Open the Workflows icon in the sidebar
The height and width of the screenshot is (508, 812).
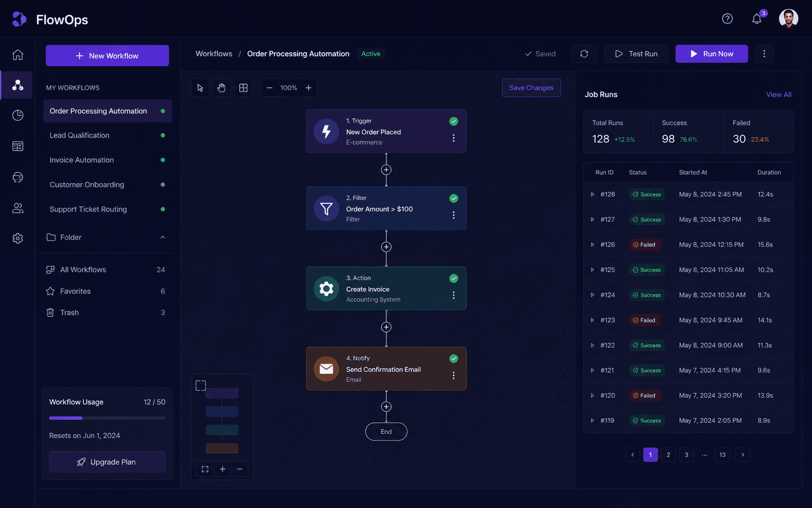(x=18, y=85)
